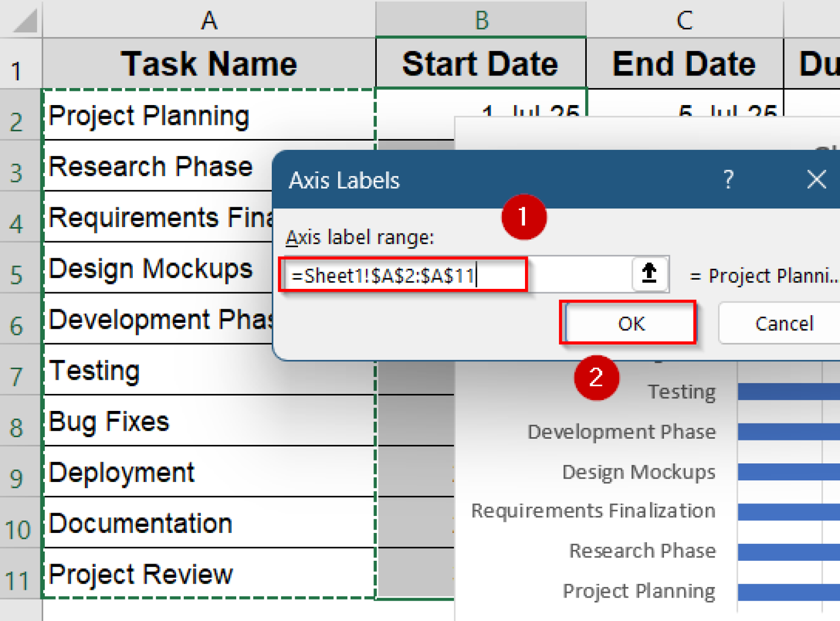Screen dimensions: 840x621
Task: Click the Help question mark on the dialog
Action: coord(728,179)
